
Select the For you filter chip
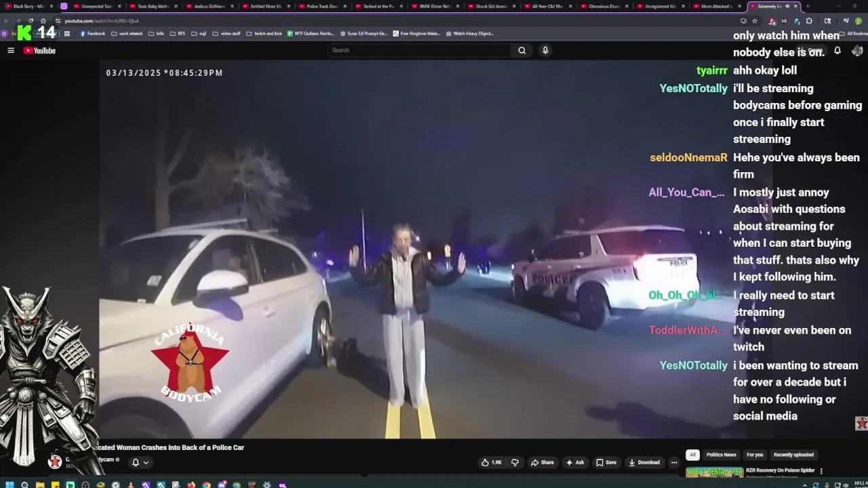coord(755,455)
